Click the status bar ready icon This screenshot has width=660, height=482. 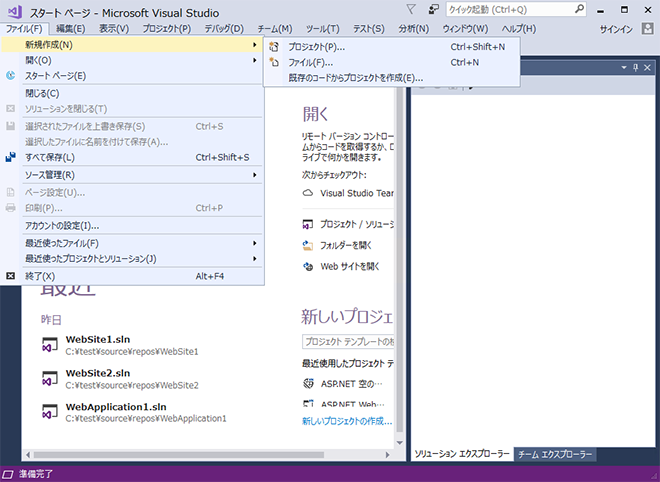(8, 474)
